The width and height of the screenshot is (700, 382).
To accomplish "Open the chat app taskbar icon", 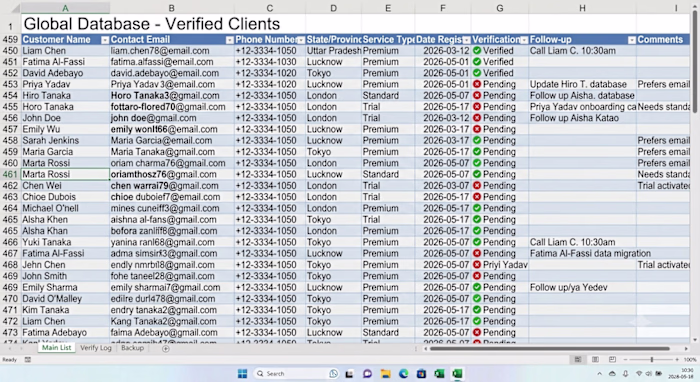I will click(x=367, y=374).
